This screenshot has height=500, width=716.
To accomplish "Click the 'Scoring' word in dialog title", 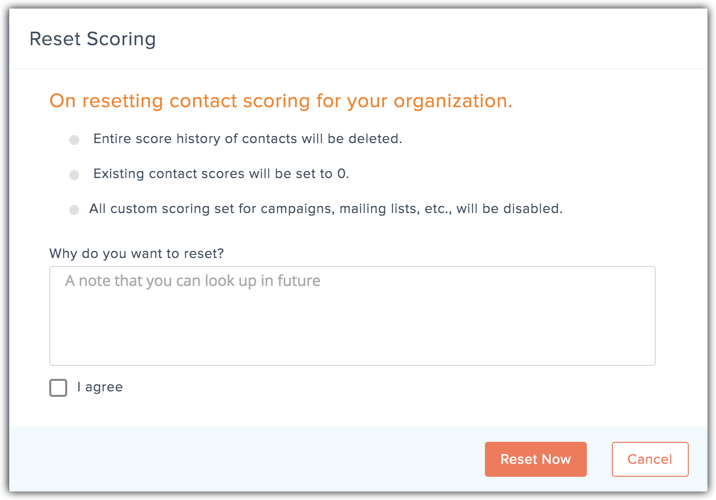I will [121, 40].
